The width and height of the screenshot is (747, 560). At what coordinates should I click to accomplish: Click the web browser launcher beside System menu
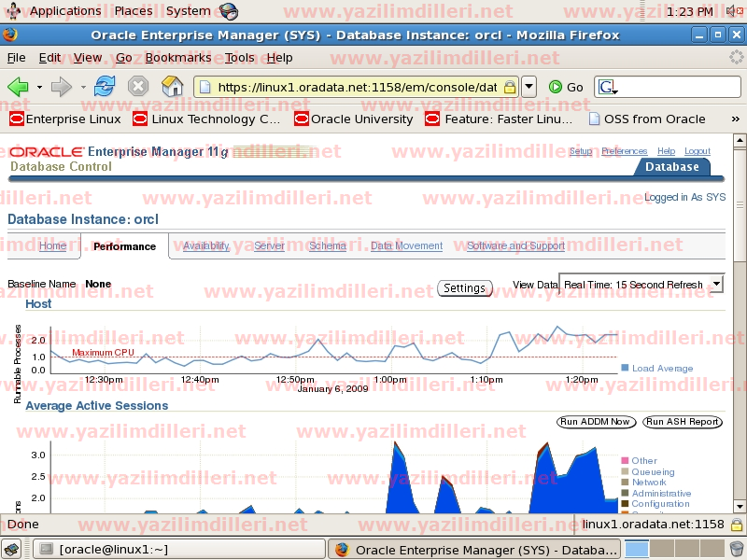228,11
